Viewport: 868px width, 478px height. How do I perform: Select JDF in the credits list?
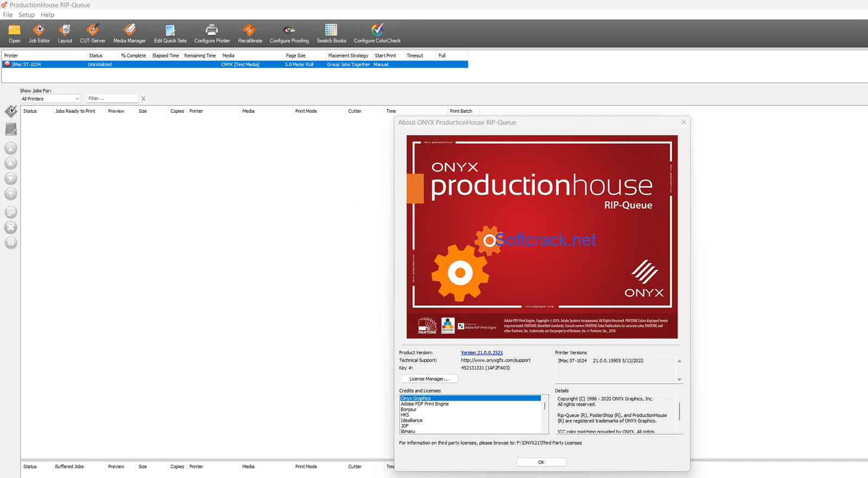405,426
